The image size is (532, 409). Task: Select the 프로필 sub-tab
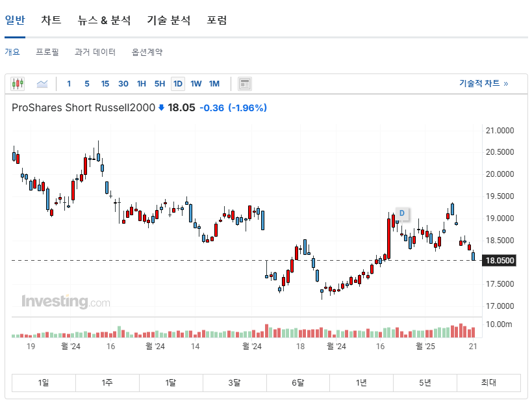47,52
